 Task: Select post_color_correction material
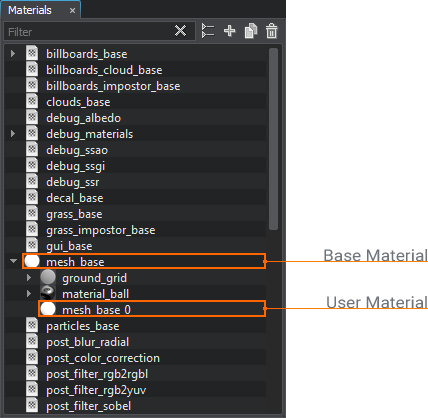coord(103,358)
